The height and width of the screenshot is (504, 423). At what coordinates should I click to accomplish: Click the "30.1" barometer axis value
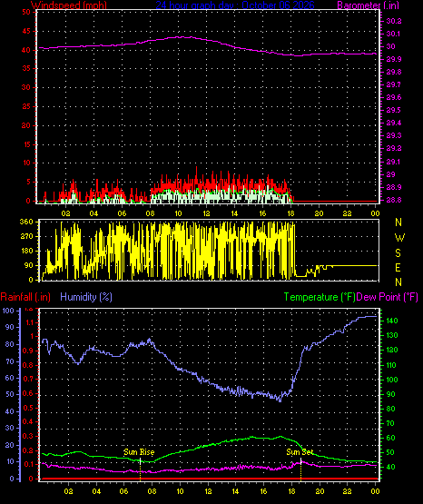[394, 34]
